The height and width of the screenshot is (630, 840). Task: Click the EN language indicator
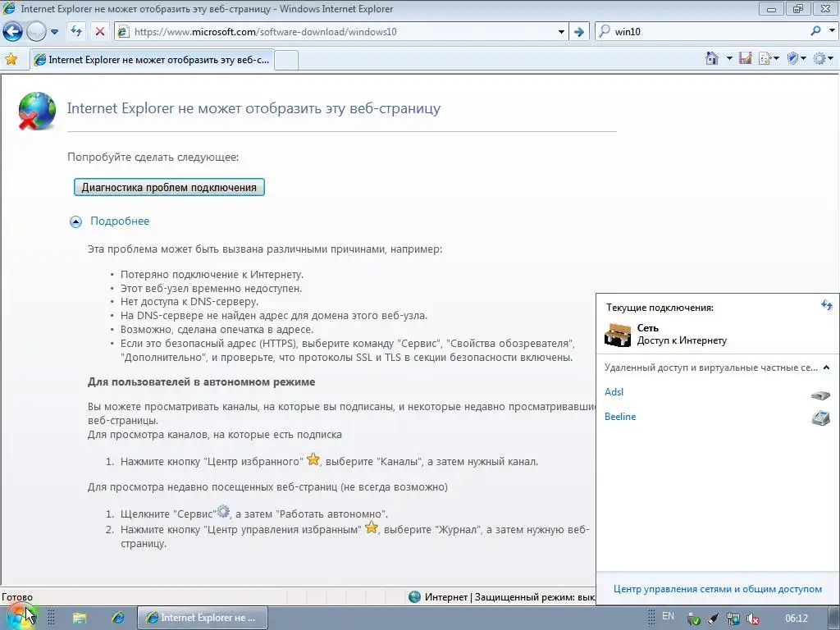click(x=668, y=617)
